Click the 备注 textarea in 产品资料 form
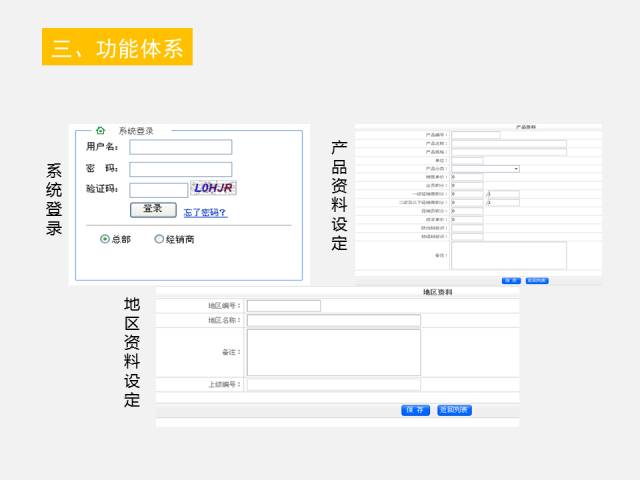The height and width of the screenshot is (480, 640). click(x=509, y=255)
